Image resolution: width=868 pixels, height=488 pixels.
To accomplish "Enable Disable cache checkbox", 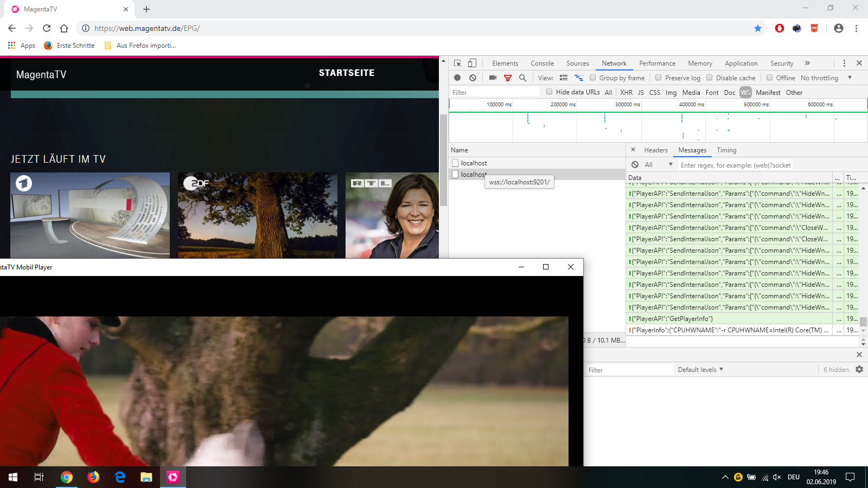I will (x=710, y=78).
